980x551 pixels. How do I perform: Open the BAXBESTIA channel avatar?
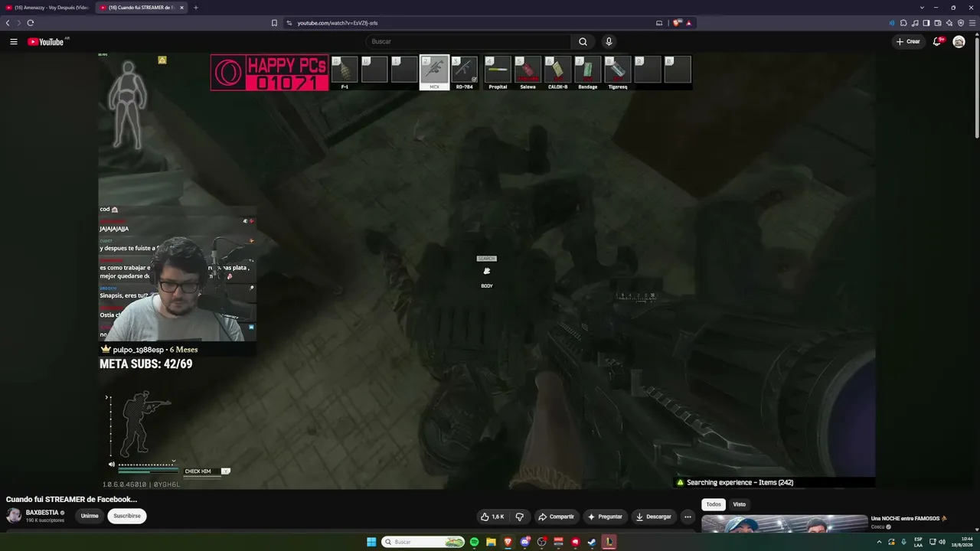coord(14,515)
